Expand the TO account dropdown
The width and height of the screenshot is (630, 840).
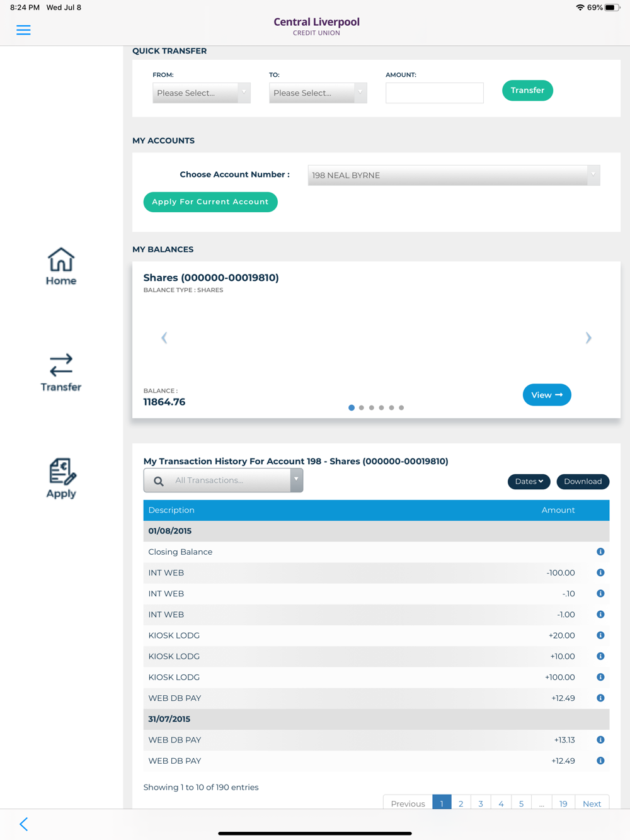(318, 93)
